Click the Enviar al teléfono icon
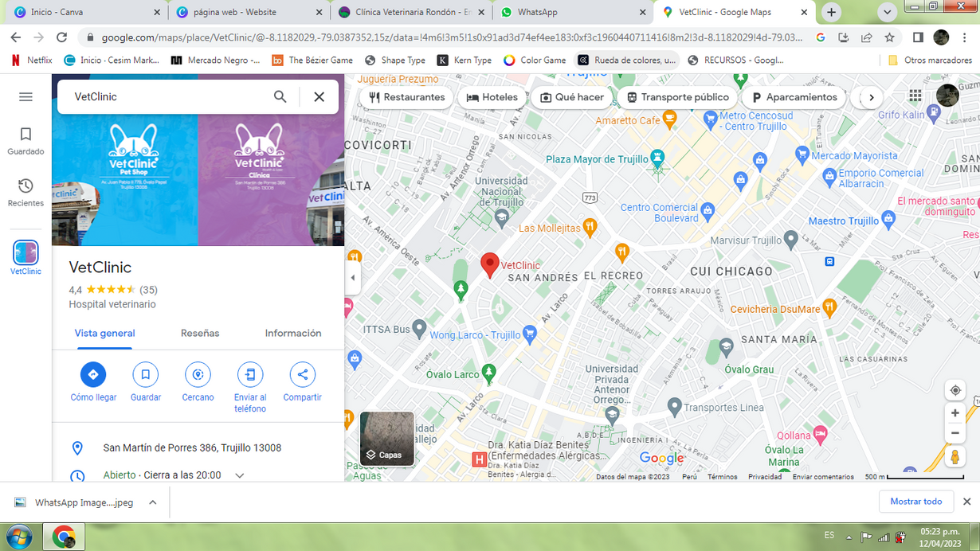 click(x=250, y=374)
